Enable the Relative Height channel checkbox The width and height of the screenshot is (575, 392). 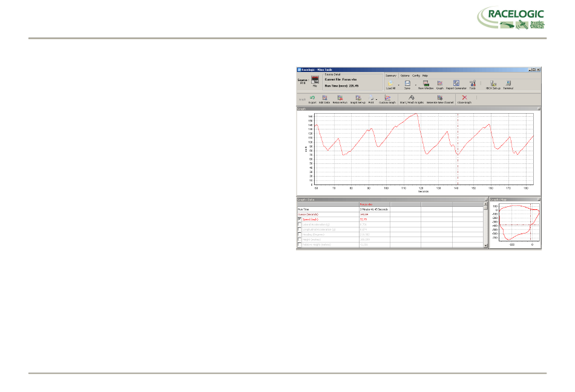[x=300, y=245]
